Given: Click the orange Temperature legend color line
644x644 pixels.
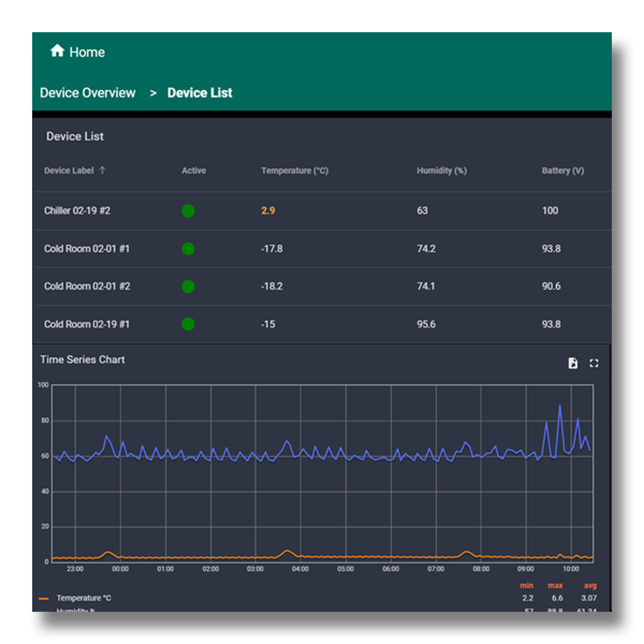Looking at the screenshot, I should (x=44, y=599).
